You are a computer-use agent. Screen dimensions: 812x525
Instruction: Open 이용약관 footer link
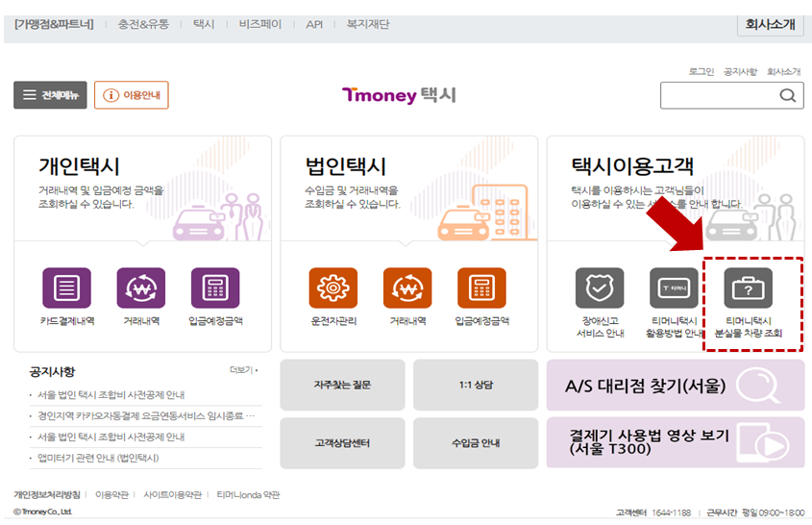pos(111,495)
